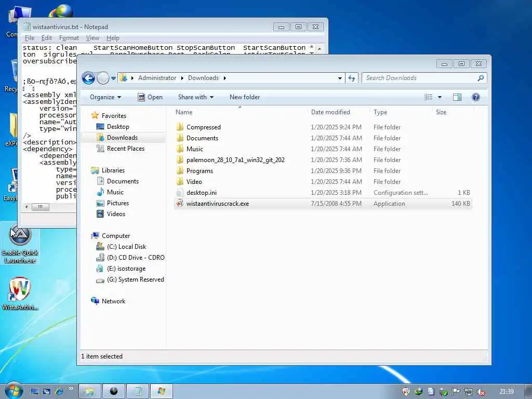Image resolution: width=532 pixels, height=399 pixels.
Task: Select the Documents folder in file list
Action: (202, 138)
